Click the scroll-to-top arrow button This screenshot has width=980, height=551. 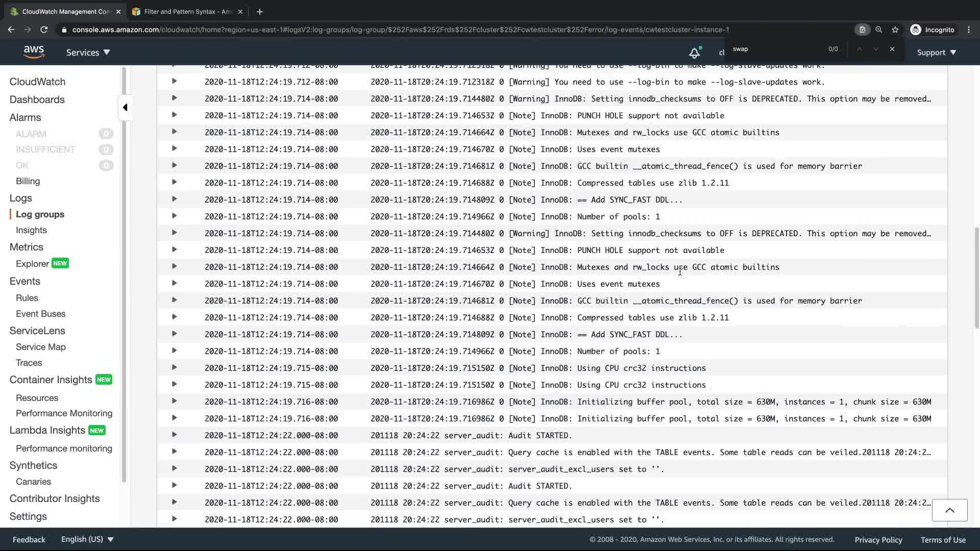coord(949,510)
